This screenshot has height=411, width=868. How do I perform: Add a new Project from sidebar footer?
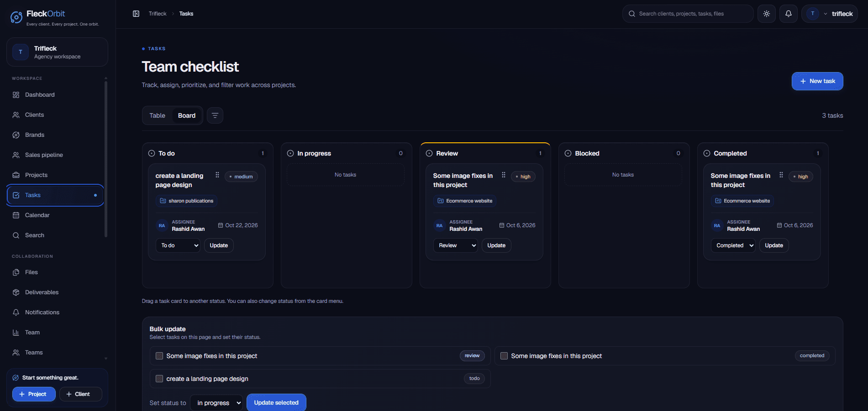coord(34,394)
